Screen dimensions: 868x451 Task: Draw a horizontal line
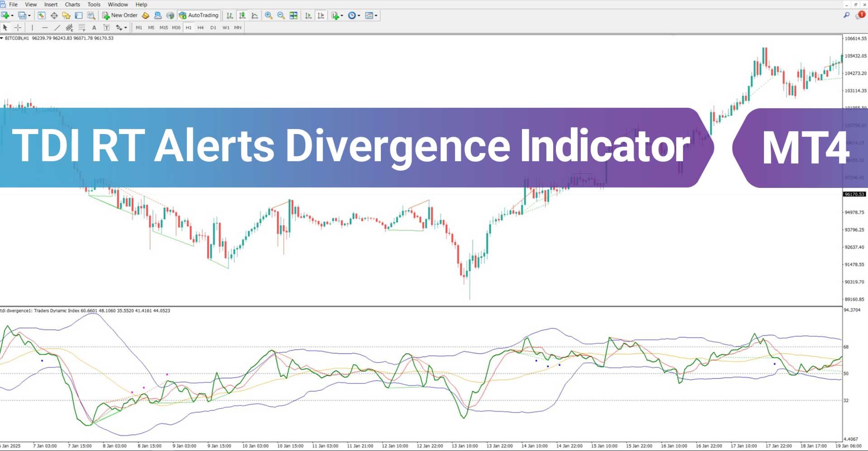44,28
